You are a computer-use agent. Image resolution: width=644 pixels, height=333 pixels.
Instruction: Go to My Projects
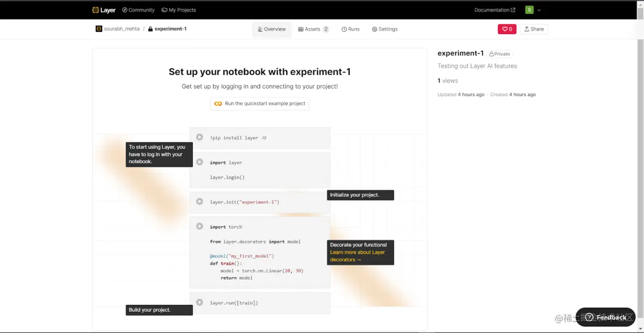178,10
